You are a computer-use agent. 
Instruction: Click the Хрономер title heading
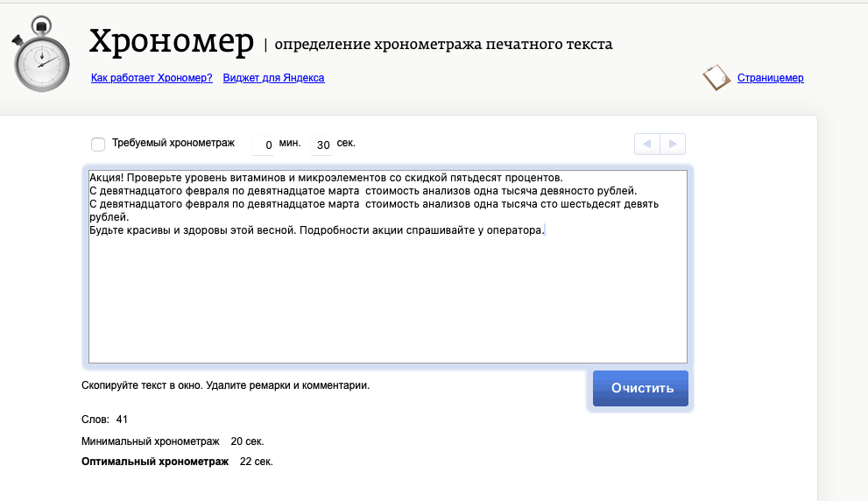point(171,41)
